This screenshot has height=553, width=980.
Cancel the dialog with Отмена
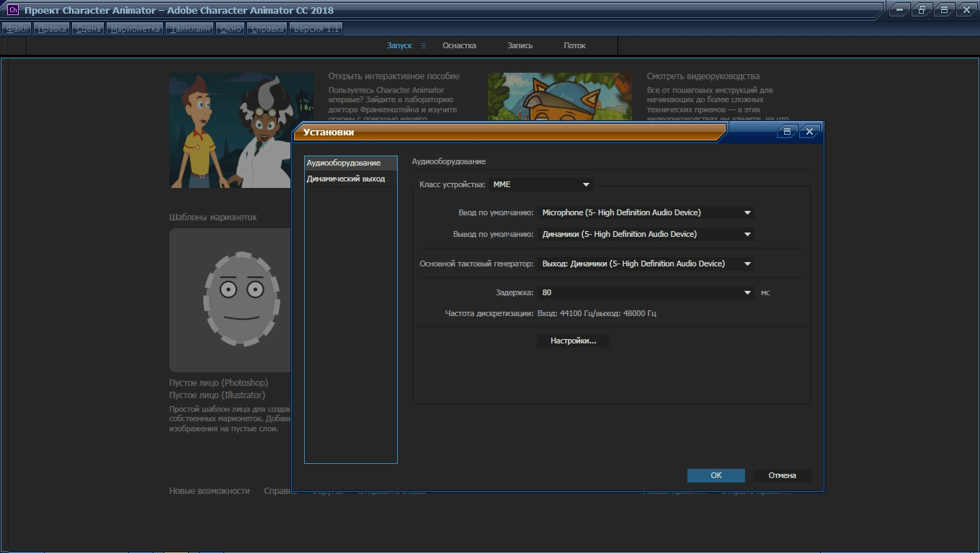[x=782, y=475]
